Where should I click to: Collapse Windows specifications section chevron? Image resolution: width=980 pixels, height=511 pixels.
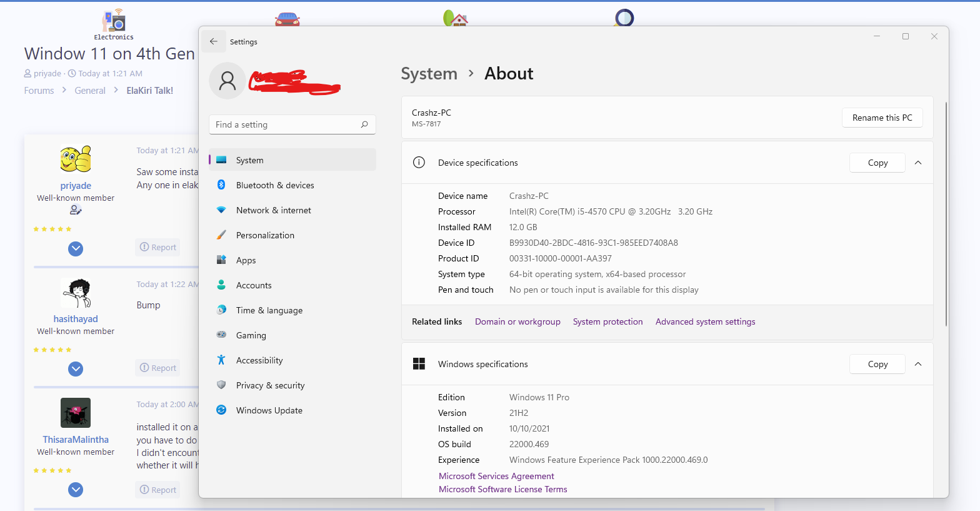pos(918,364)
